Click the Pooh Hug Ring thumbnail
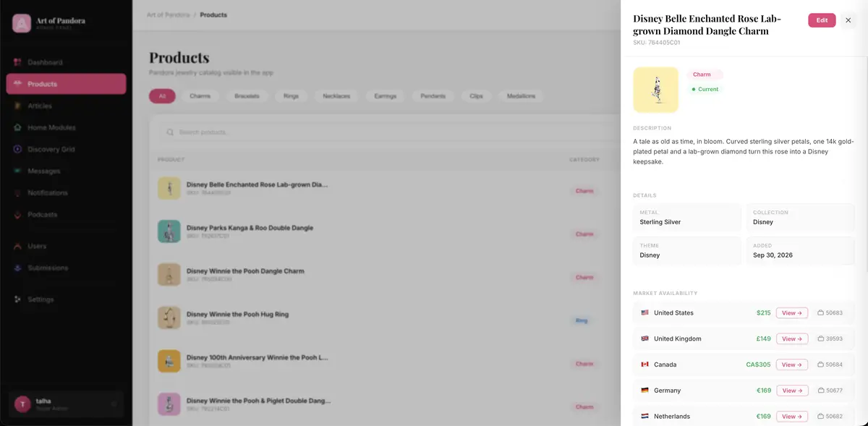The image size is (868, 426). coord(169,318)
